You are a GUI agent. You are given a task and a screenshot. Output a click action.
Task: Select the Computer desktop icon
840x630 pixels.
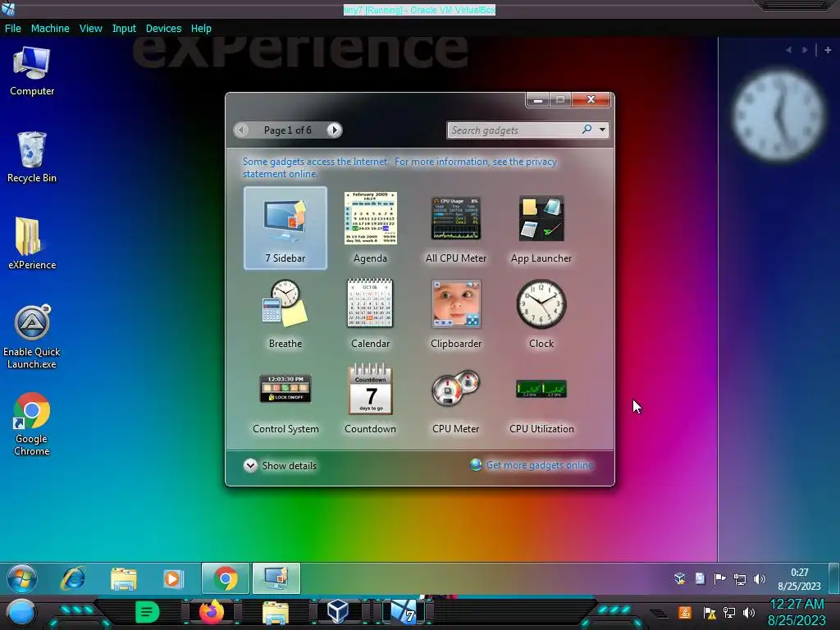tap(32, 71)
